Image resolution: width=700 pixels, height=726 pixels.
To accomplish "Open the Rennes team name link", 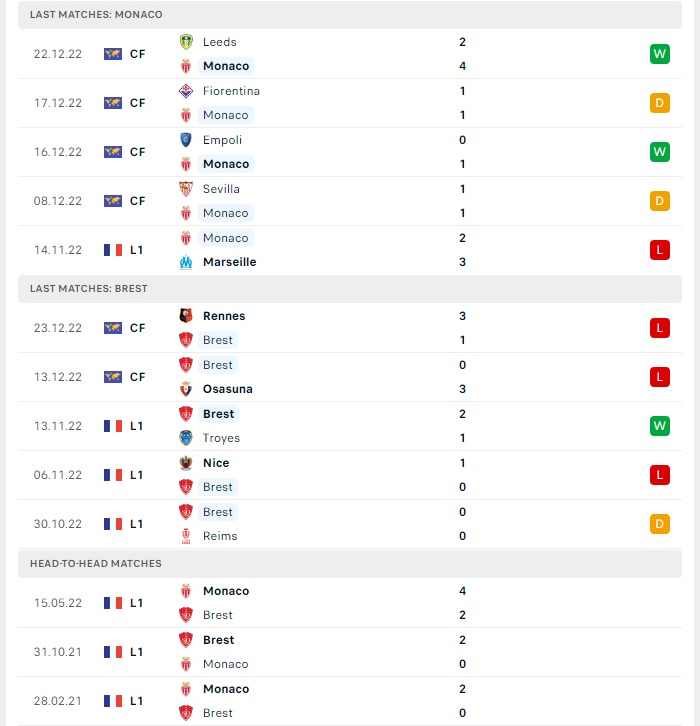I will tap(224, 316).
